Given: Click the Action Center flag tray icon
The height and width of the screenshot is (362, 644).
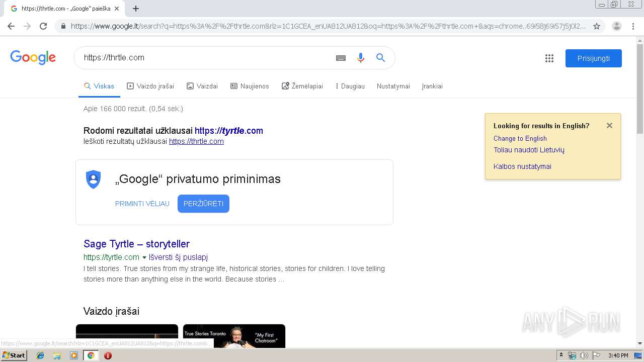Looking at the screenshot, I should 596,355.
